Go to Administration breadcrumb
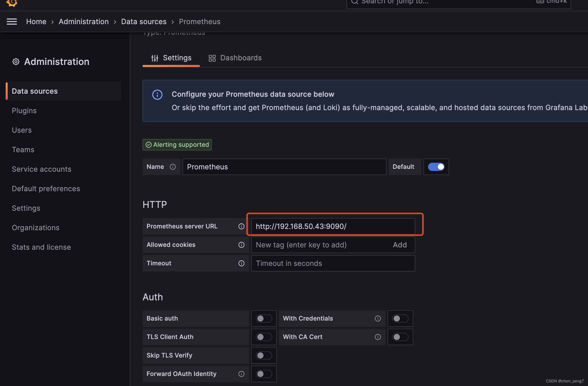 84,22
